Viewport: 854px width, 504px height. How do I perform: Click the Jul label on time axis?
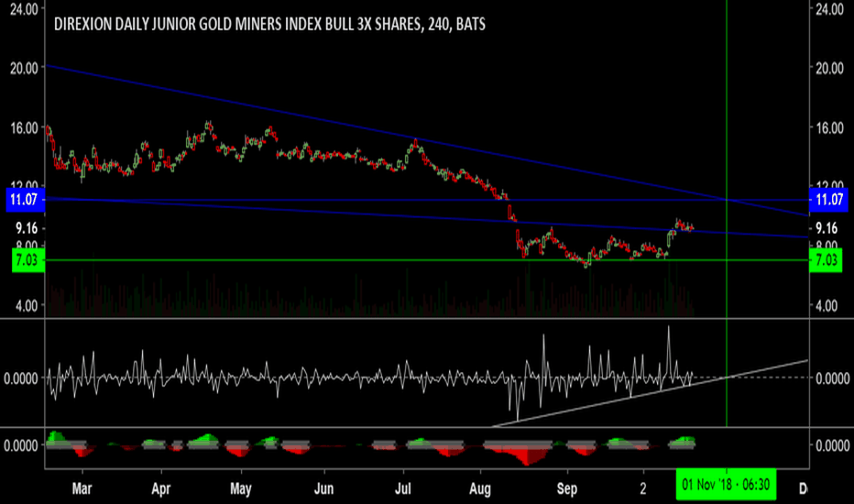[402, 488]
